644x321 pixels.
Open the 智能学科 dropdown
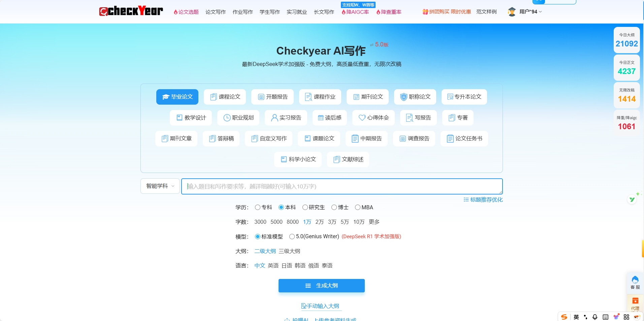(x=160, y=186)
